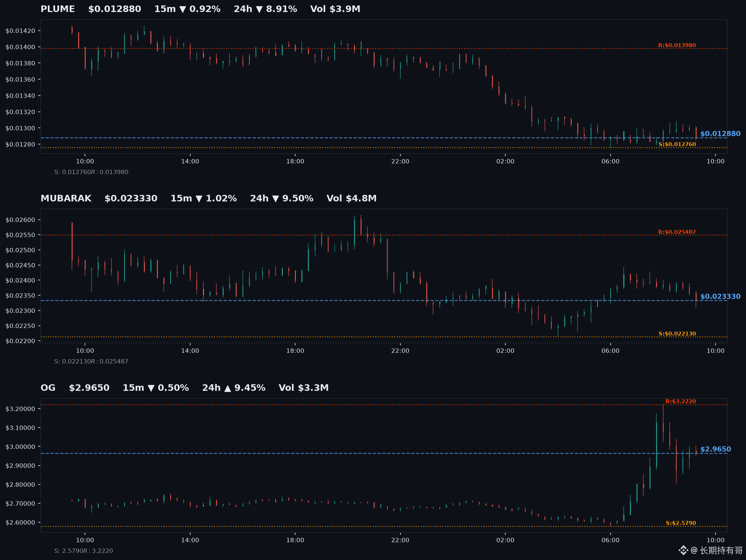Click the "$0.02500" y-axis label
The image size is (746, 560).
20,250
